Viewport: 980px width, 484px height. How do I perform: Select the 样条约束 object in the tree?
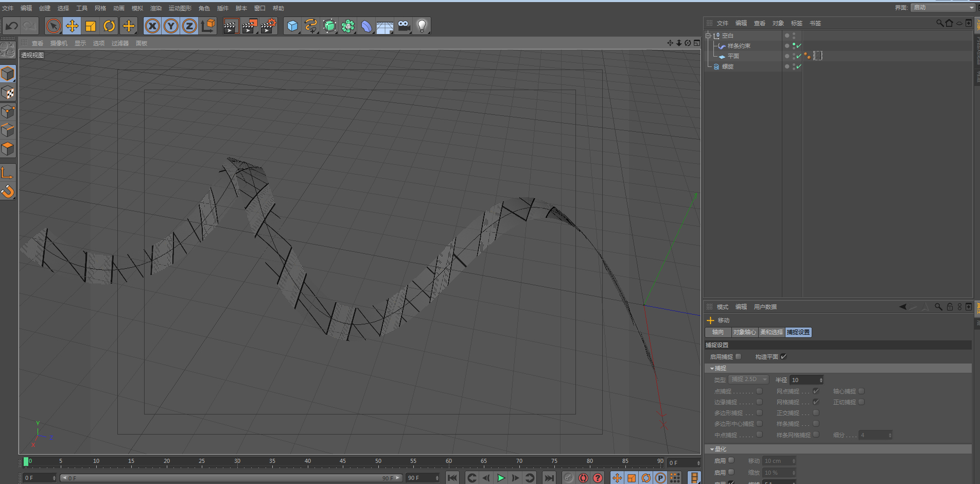(x=739, y=46)
